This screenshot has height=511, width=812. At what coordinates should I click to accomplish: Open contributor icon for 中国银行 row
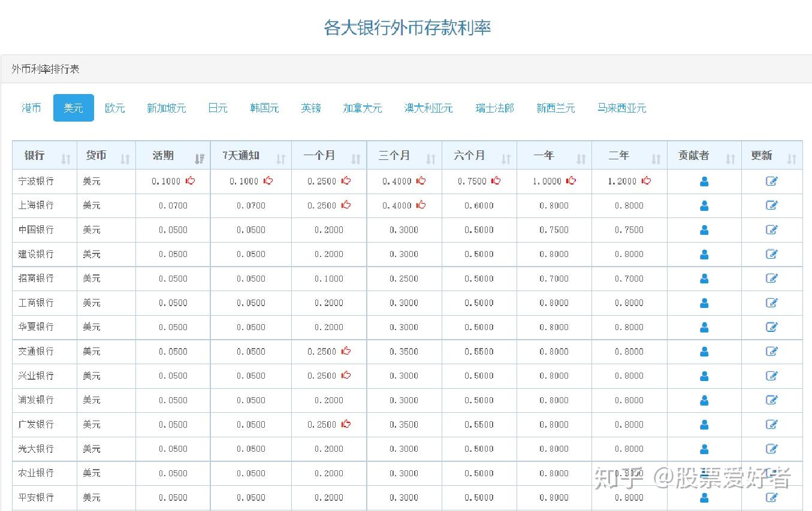tap(704, 230)
